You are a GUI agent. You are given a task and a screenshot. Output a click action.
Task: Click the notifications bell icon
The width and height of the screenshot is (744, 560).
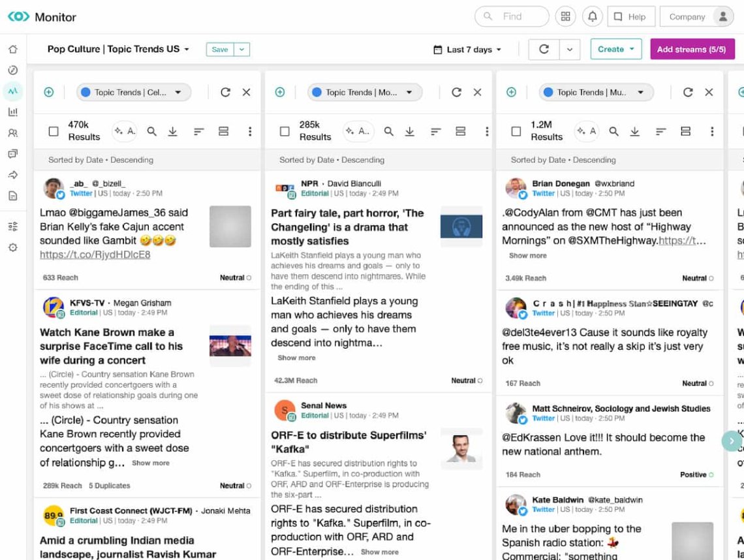592,17
